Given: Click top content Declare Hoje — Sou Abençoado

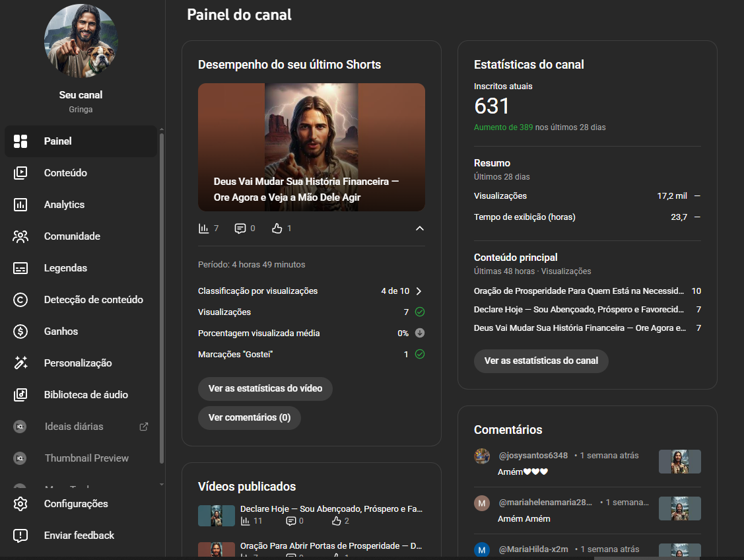Looking at the screenshot, I should tap(579, 310).
